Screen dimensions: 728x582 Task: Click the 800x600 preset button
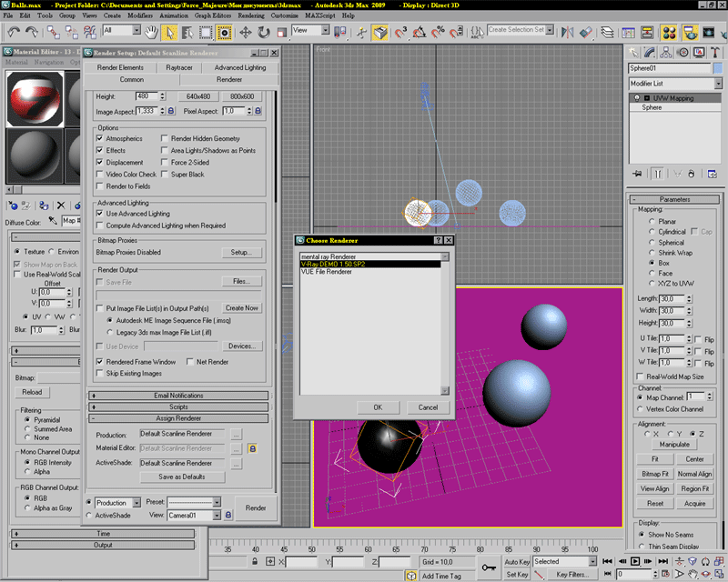[242, 96]
